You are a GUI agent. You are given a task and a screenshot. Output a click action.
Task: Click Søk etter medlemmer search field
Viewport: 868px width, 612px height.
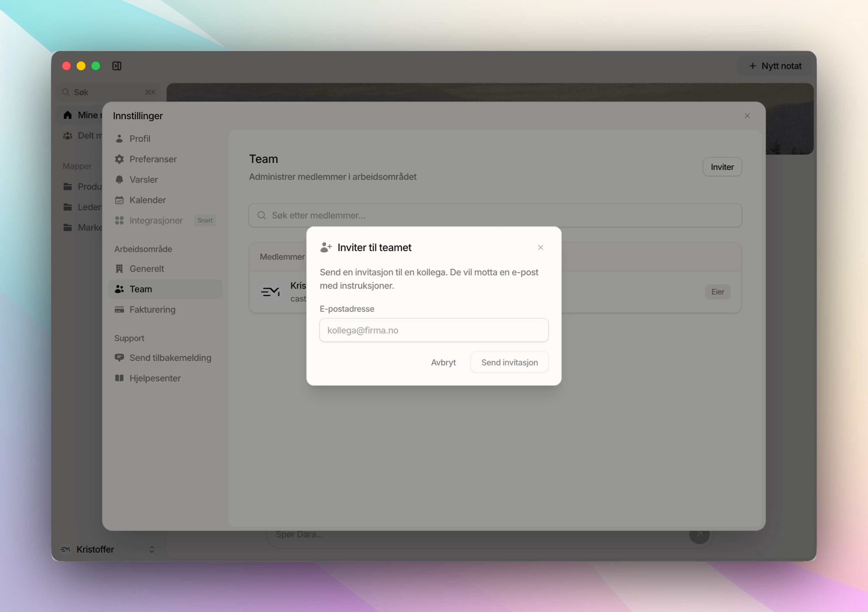coord(495,215)
